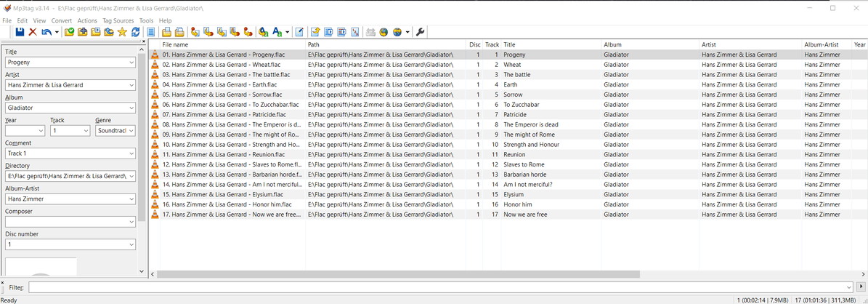Run Text file to Tag converter icon

235,32
